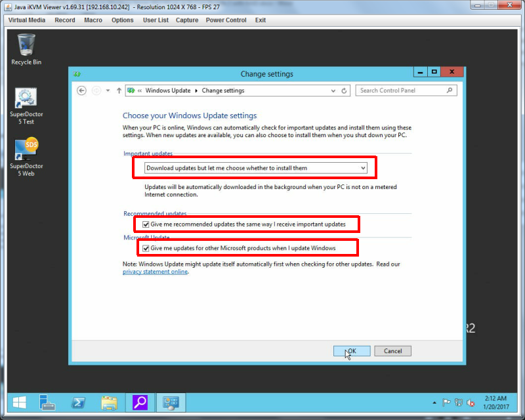Go up one level to Windows Update
Screen dimensions: 525x420
(x=119, y=91)
